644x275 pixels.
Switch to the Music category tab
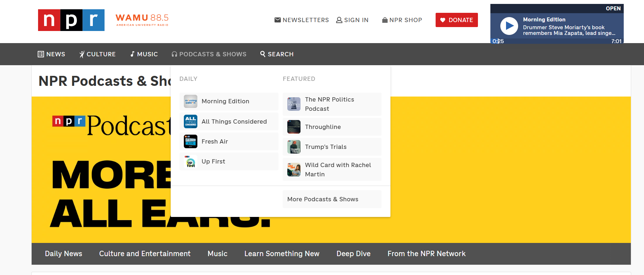pyautogui.click(x=218, y=254)
